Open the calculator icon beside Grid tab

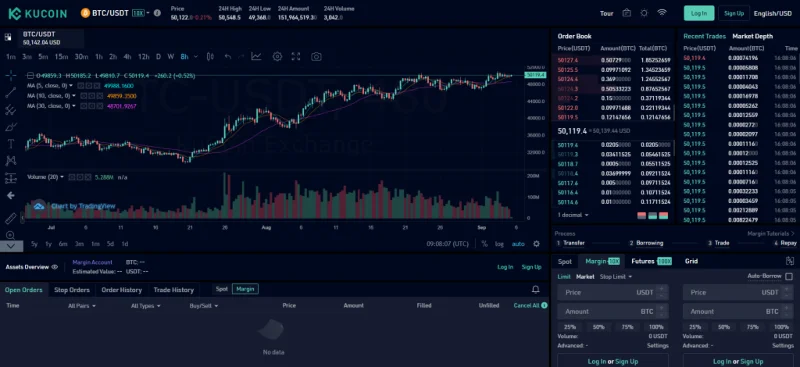click(x=790, y=261)
